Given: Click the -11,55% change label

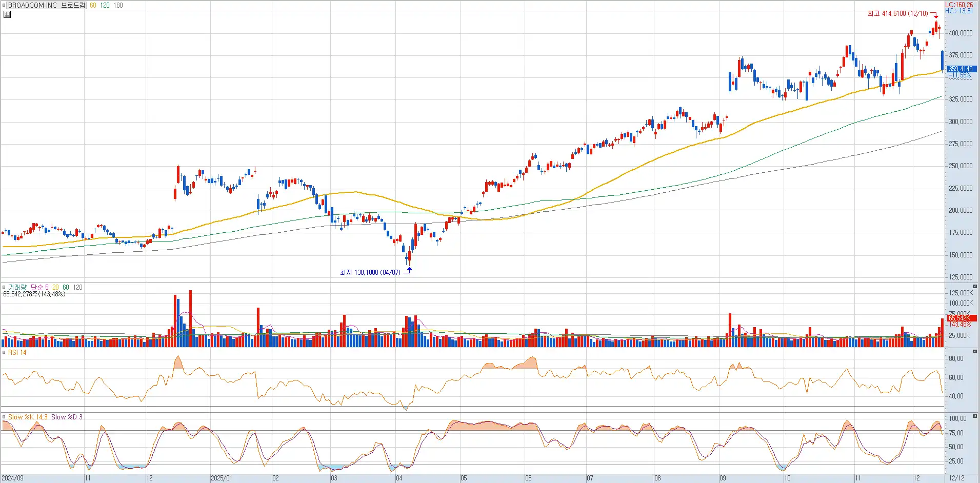Looking at the screenshot, I should click(959, 75).
